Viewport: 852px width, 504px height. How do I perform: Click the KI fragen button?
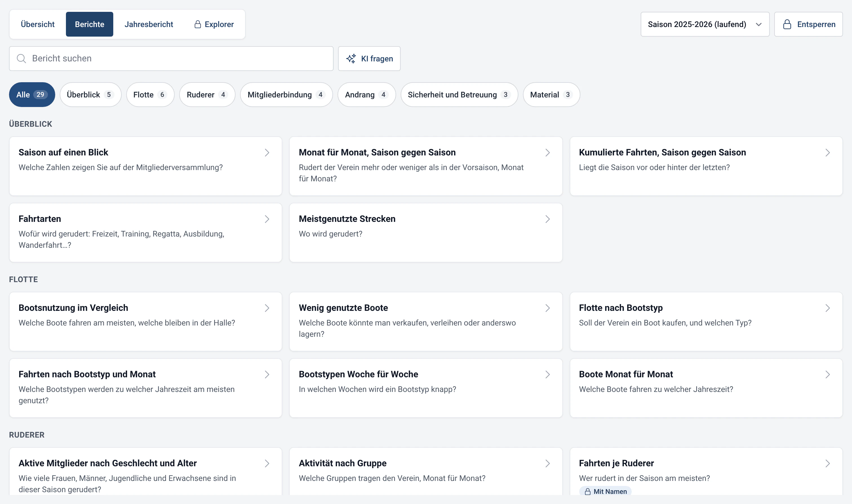click(369, 58)
